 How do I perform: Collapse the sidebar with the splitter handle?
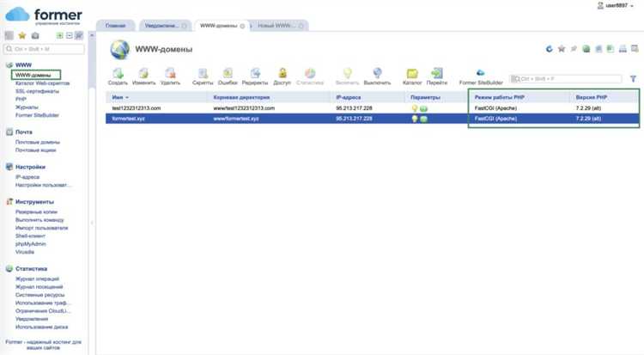[92, 223]
